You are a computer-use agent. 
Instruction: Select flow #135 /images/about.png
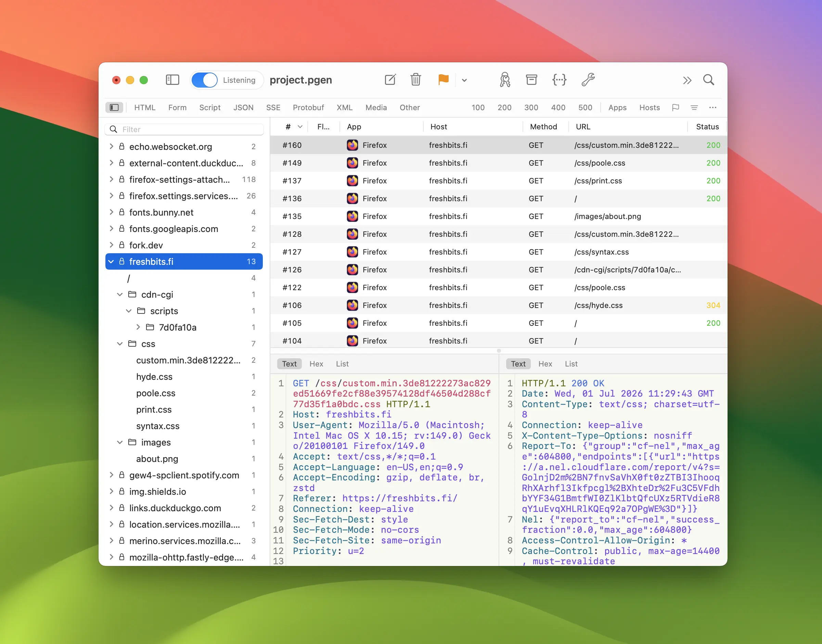click(499, 216)
